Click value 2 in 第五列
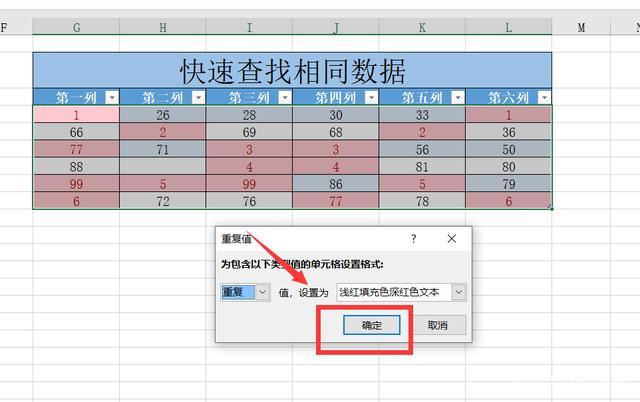Viewport: 640px width, 402px height. [x=422, y=132]
